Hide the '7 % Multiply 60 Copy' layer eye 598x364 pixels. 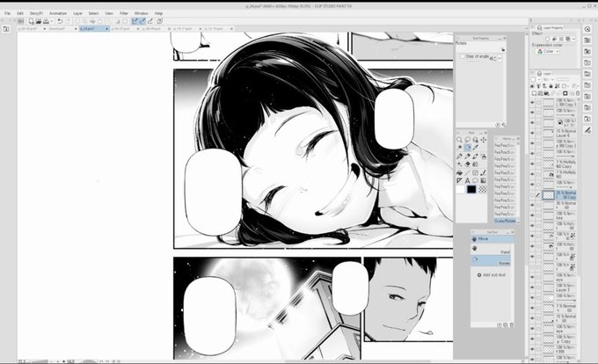pyautogui.click(x=532, y=164)
